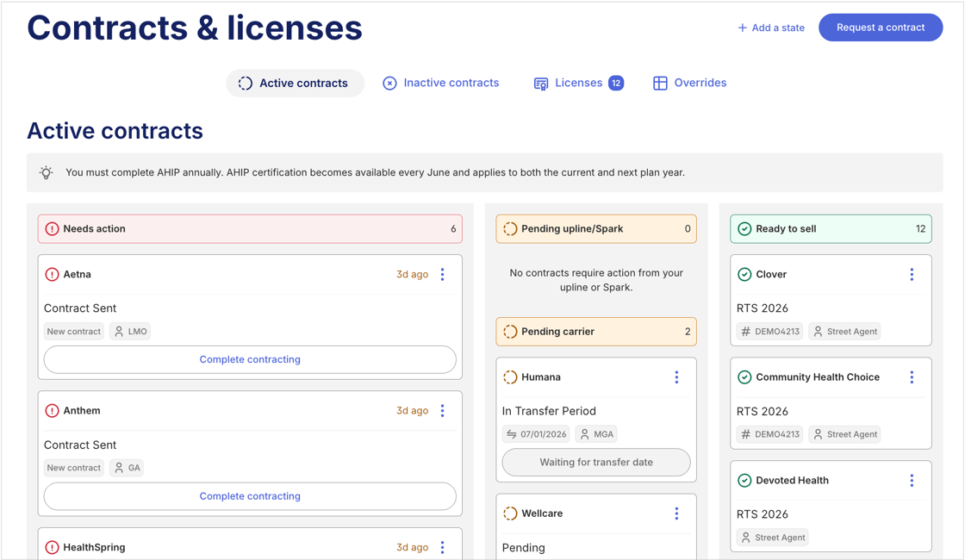Screen dimensions: 965x560
Task: Click the Overrides grid icon
Action: [x=660, y=83]
